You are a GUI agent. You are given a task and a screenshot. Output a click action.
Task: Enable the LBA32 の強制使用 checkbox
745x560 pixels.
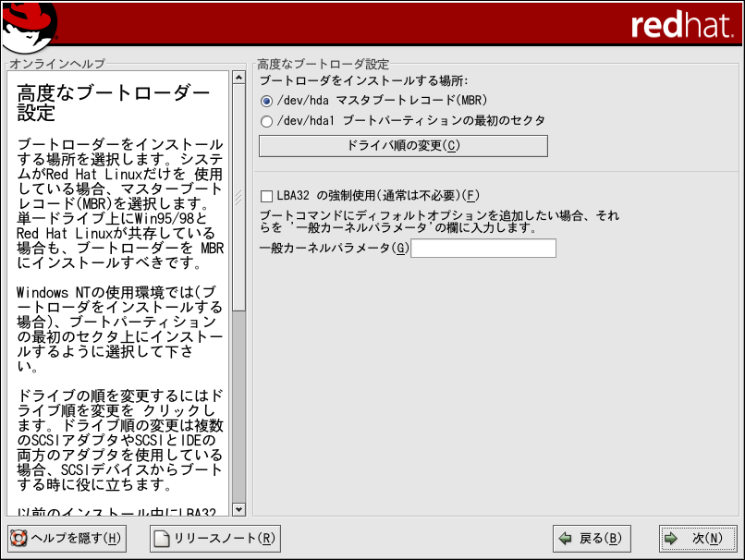click(267, 196)
